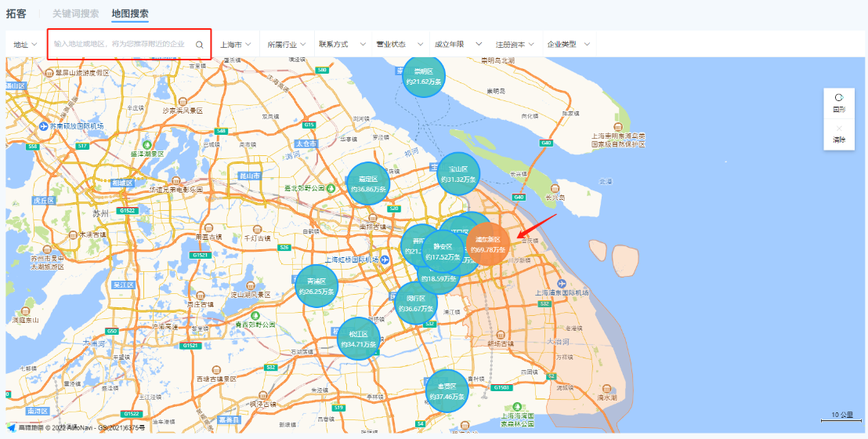Click the 拓客 page title
Viewport: 868px width, 439px height.
(16, 14)
